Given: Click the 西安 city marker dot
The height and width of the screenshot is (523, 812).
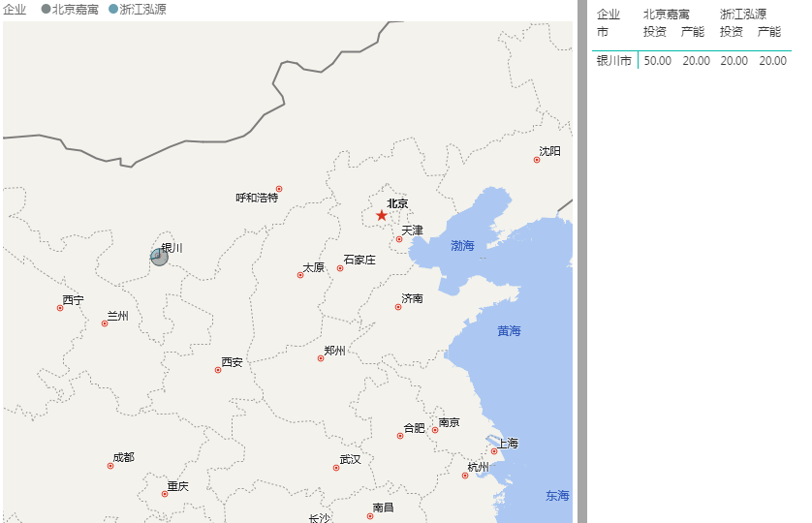Looking at the screenshot, I should click(x=218, y=370).
